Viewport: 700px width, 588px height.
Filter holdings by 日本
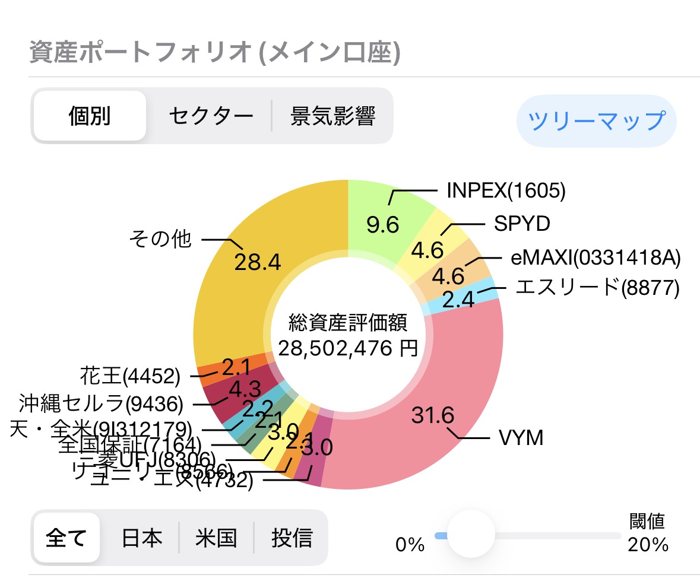(x=142, y=538)
